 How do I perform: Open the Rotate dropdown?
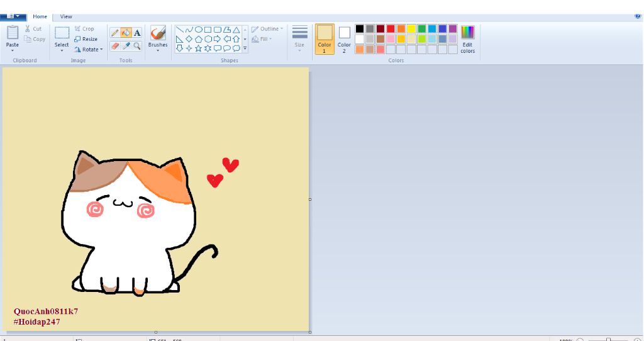click(88, 49)
